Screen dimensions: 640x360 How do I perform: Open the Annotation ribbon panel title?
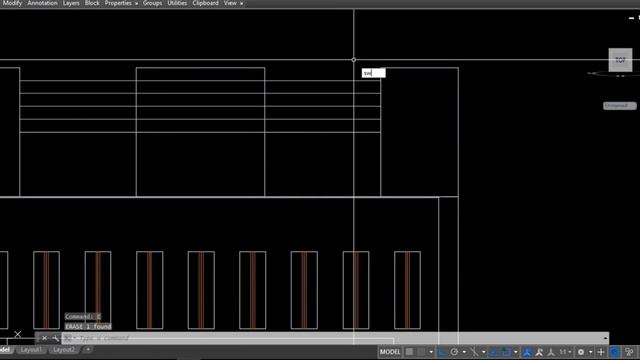click(x=42, y=3)
